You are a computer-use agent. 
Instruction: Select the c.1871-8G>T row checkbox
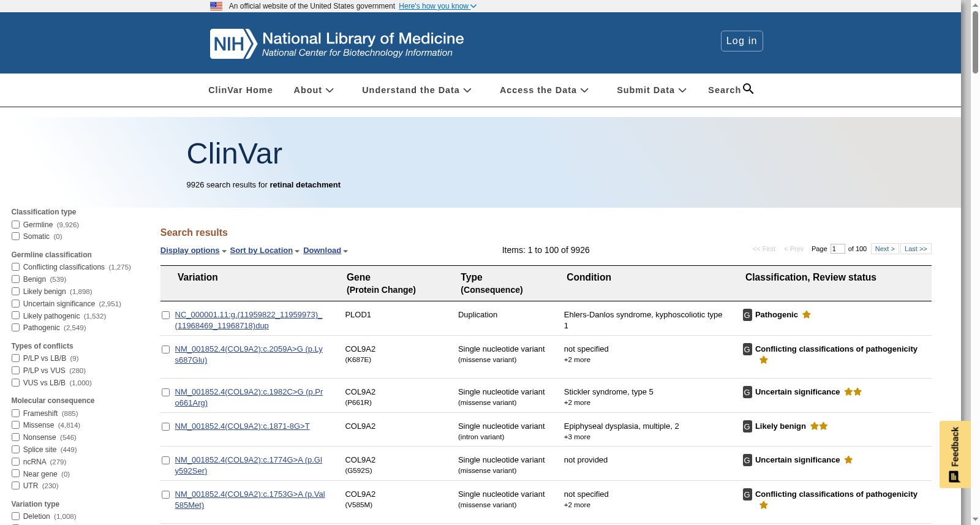click(165, 427)
